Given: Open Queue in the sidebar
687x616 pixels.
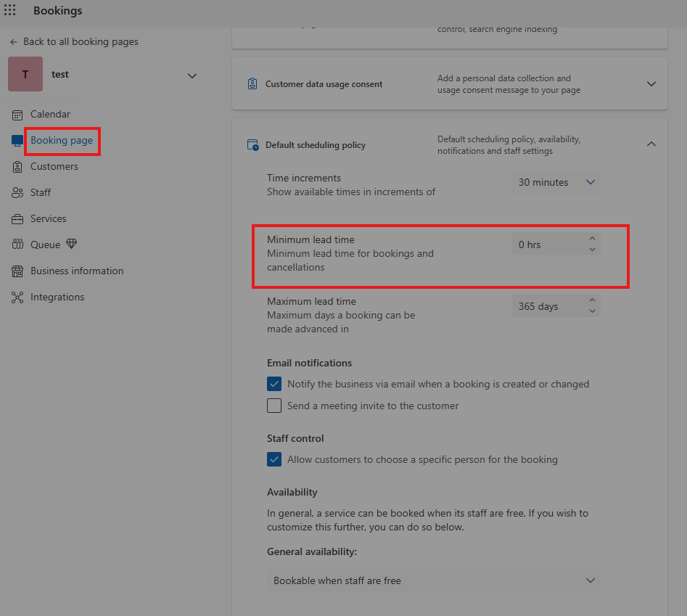Looking at the screenshot, I should click(45, 245).
